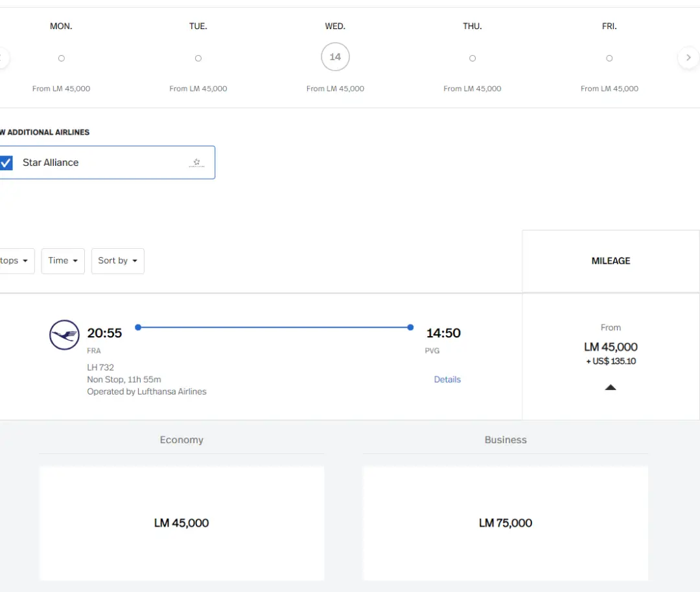Go to previous dates with left arrow
This screenshot has height=592, width=700.
click(x=2, y=58)
